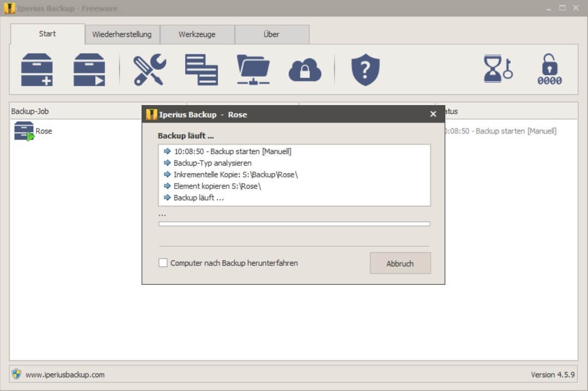Click the Abbruch button
588x391 pixels.
tap(400, 264)
